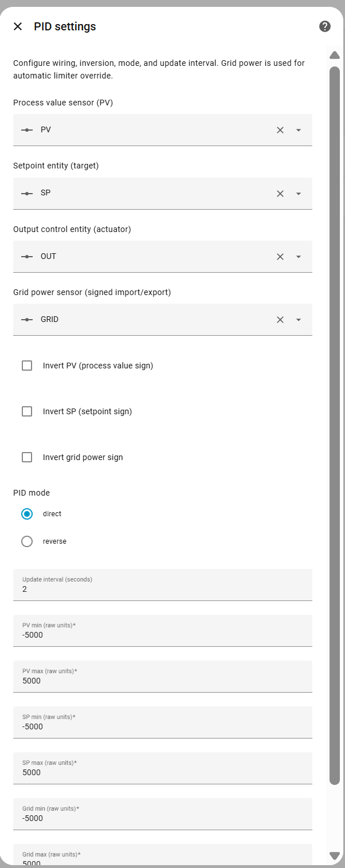Clear the SP setpoint entity selection

pyautogui.click(x=280, y=194)
